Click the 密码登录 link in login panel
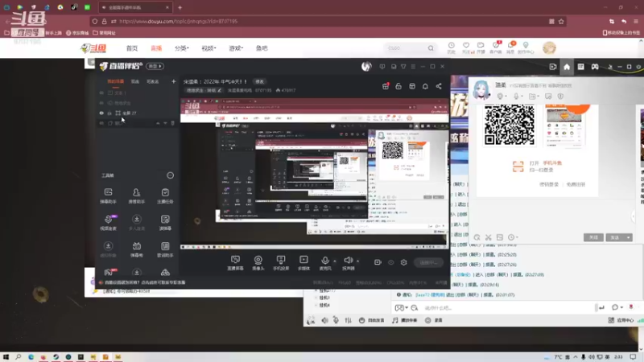The width and height of the screenshot is (644, 362). click(x=549, y=184)
